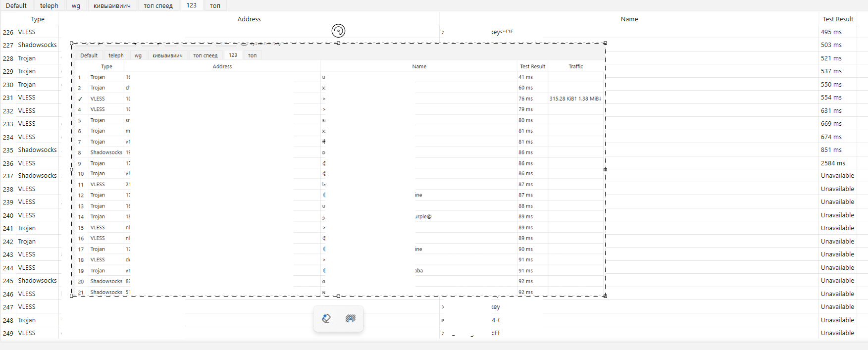
Task: Click the '79 ms' result in the pasted table
Action: tap(525, 109)
